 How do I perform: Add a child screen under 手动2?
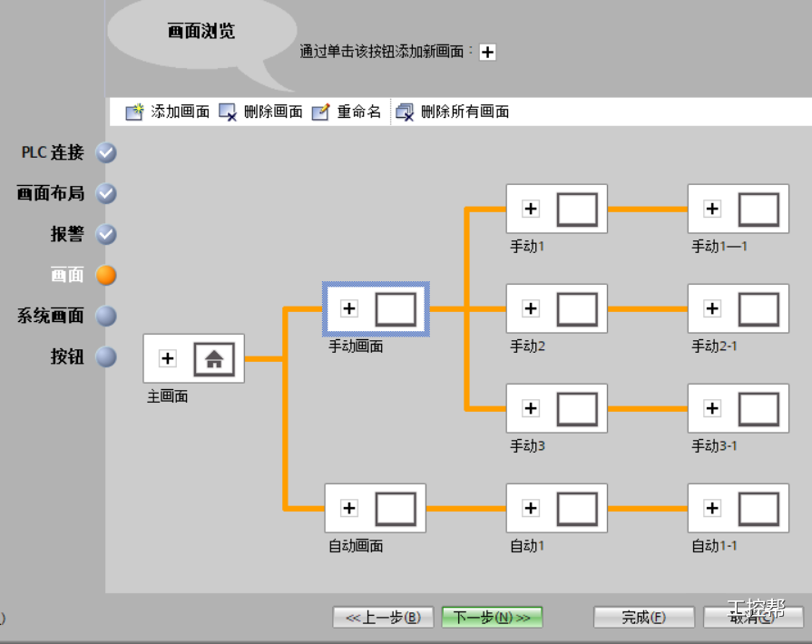pos(530,308)
